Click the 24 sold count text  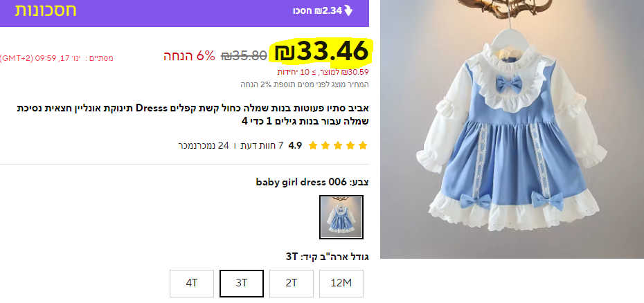coord(204,145)
